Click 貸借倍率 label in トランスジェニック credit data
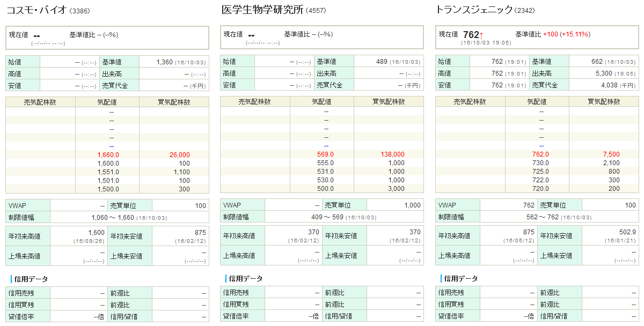Viewport: 644px width, 326px height. 451,316
